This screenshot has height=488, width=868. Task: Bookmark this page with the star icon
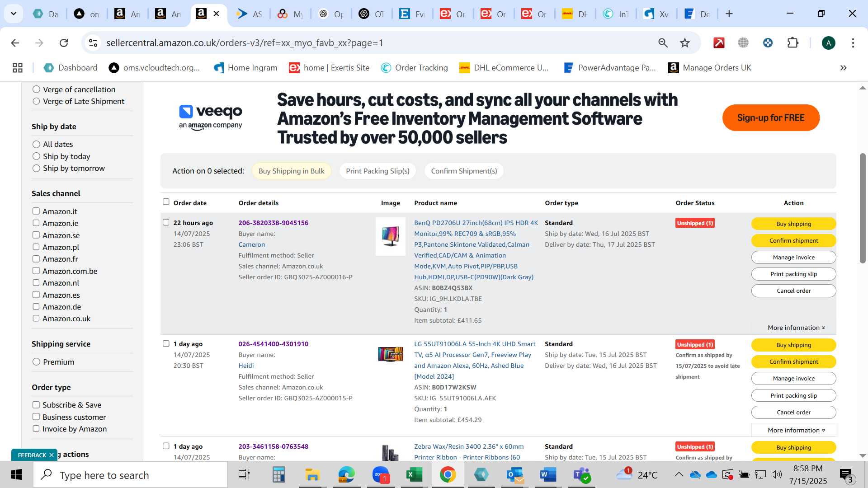coord(685,43)
